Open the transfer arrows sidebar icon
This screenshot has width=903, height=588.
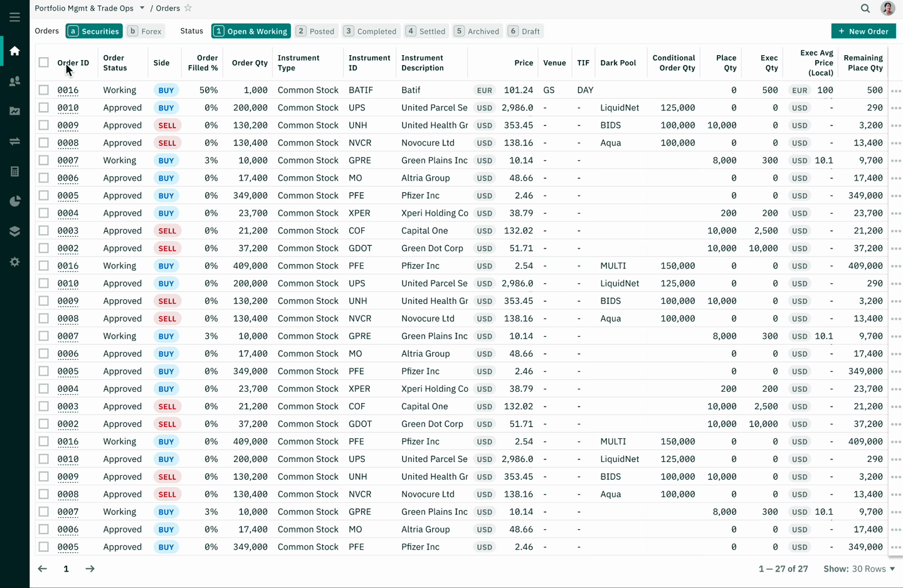(x=14, y=141)
